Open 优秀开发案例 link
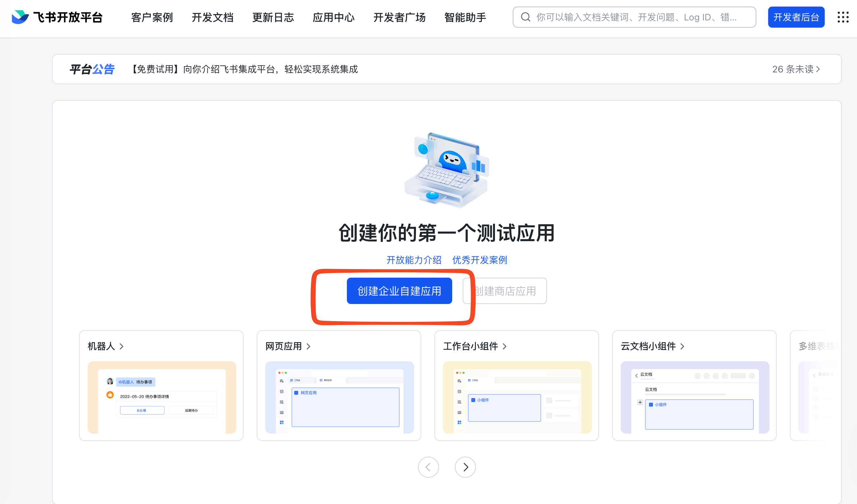The width and height of the screenshot is (857, 504). point(479,260)
